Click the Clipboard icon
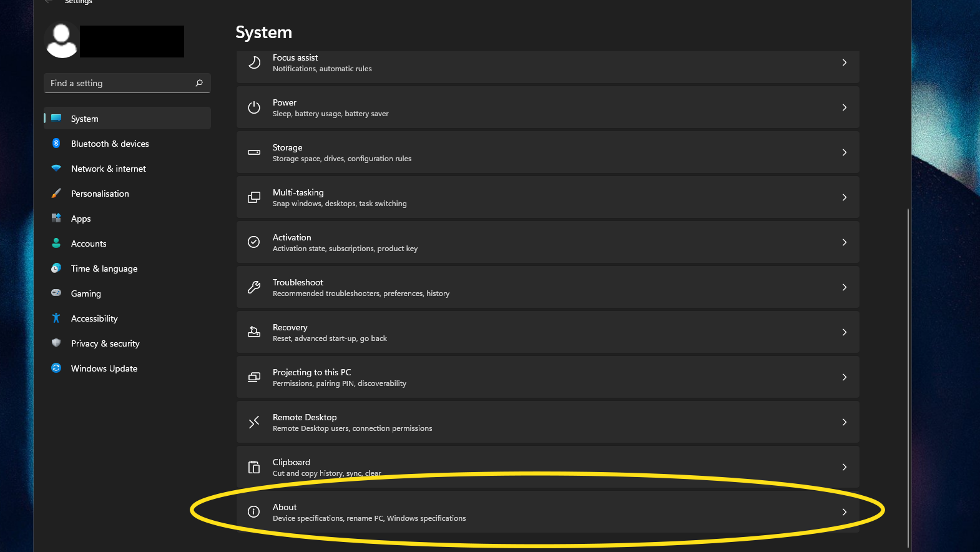The image size is (980, 552). coord(254,467)
